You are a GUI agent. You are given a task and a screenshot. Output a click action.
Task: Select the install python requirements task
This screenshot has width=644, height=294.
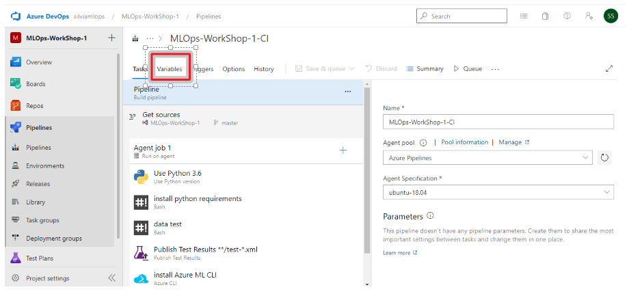coord(246,202)
